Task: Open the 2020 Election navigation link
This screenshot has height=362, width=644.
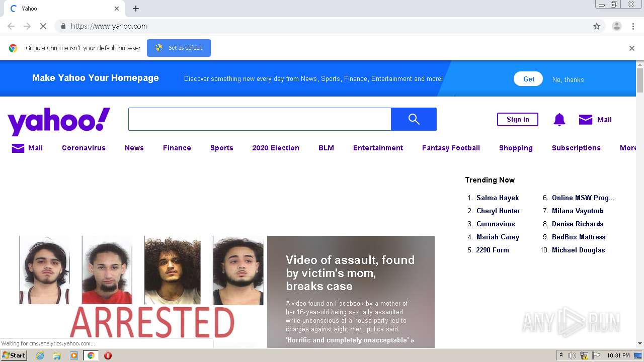Action: [x=276, y=148]
